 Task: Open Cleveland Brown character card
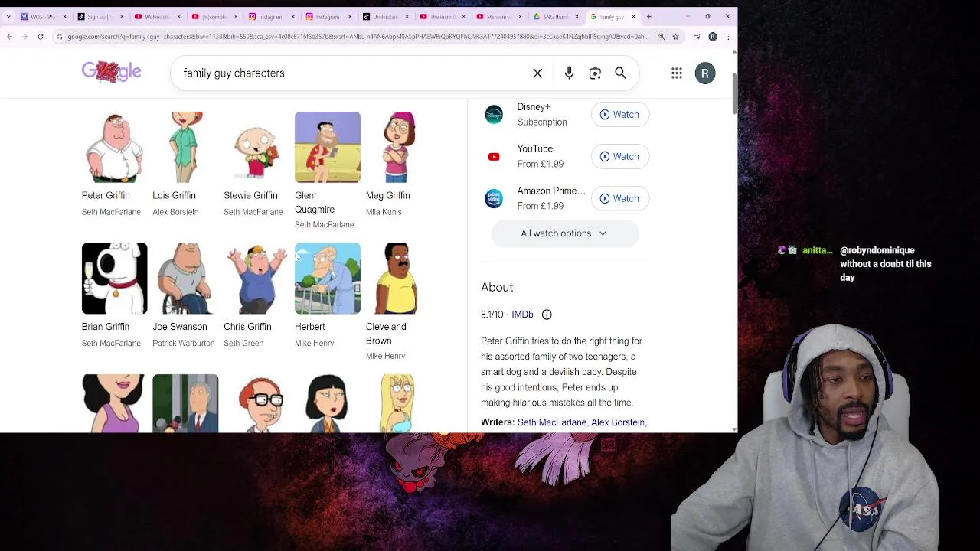tap(398, 302)
